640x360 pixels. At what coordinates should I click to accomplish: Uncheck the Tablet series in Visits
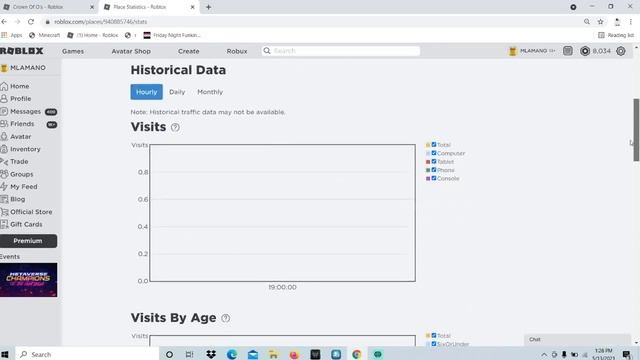tap(434, 161)
